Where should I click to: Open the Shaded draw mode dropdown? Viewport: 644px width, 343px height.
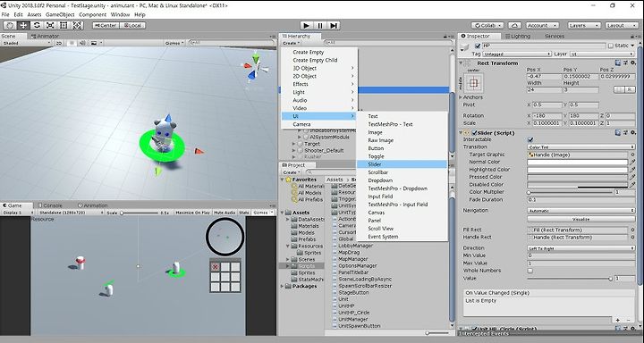[26, 43]
